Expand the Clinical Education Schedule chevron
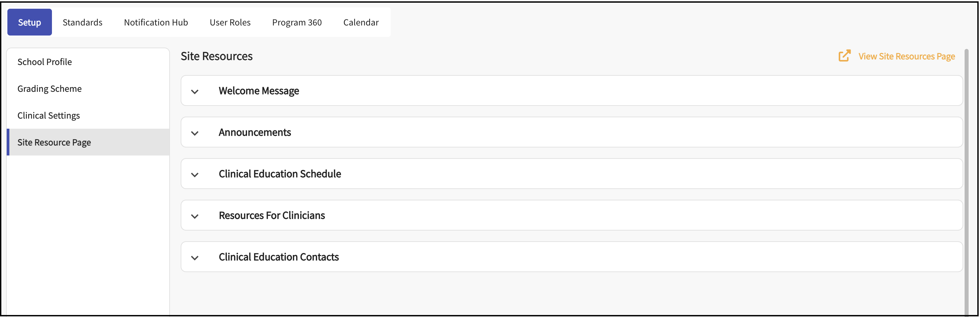This screenshot has height=317, width=980. pyautogui.click(x=195, y=174)
